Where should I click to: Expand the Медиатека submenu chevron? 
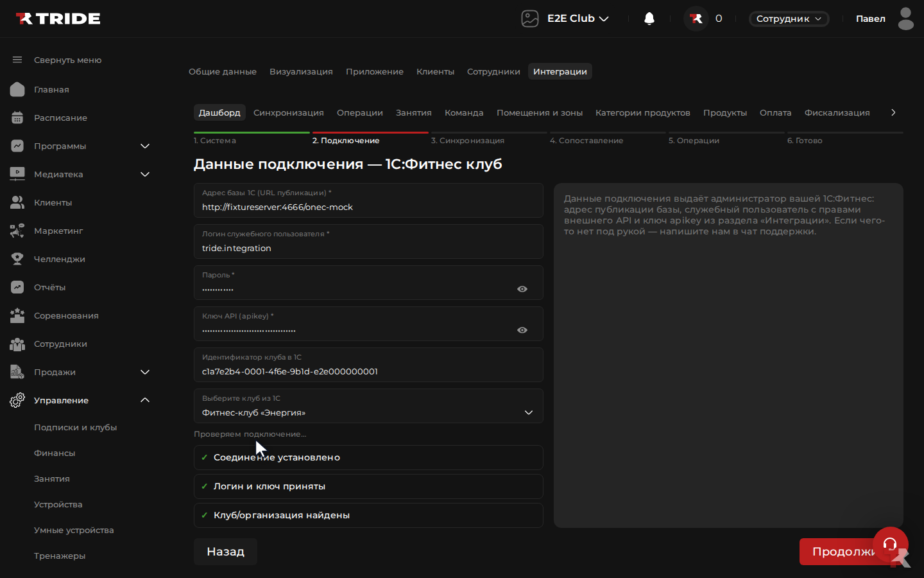(x=145, y=174)
